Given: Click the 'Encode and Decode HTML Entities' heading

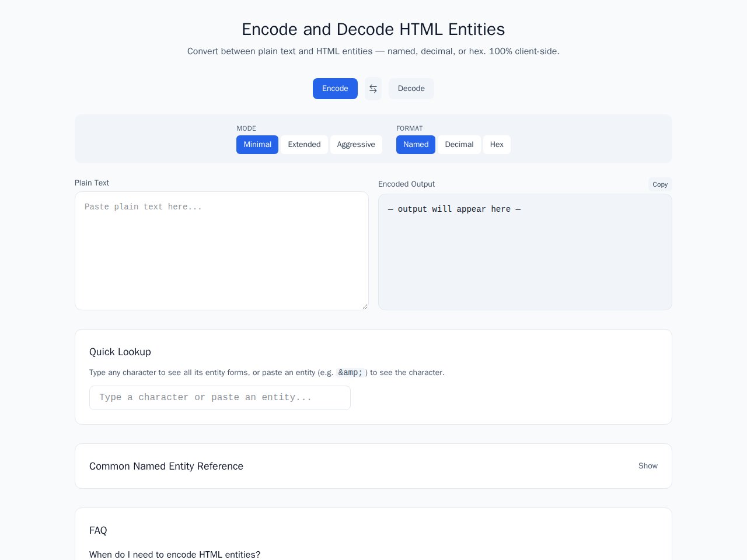Looking at the screenshot, I should [x=373, y=29].
